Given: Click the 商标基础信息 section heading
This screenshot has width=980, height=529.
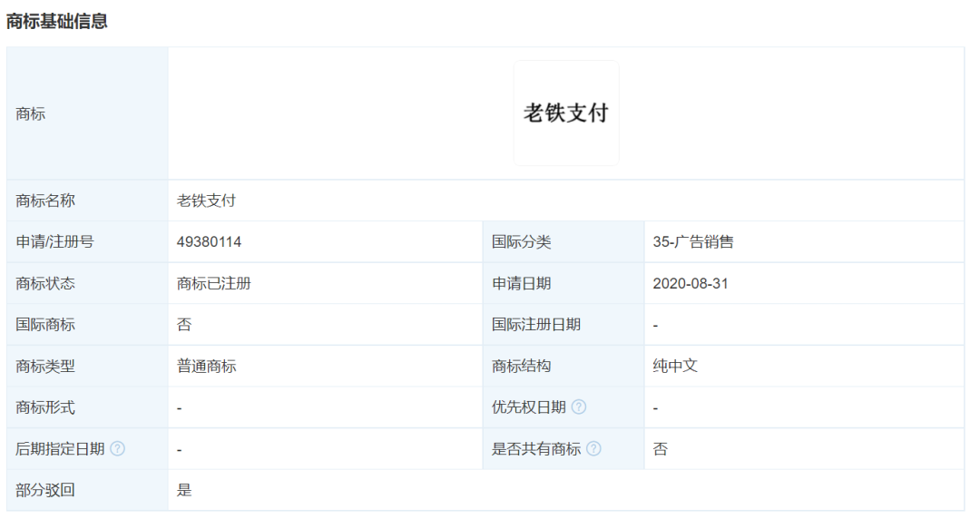Looking at the screenshot, I should [57, 21].
